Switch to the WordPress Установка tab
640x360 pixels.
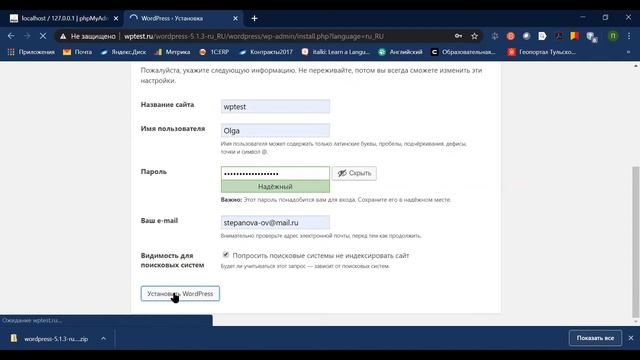point(183,18)
